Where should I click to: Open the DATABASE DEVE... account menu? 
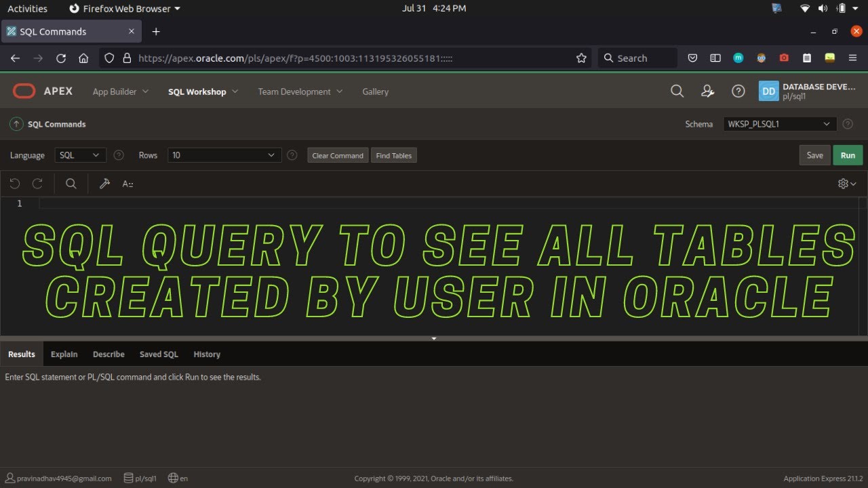tap(808, 91)
